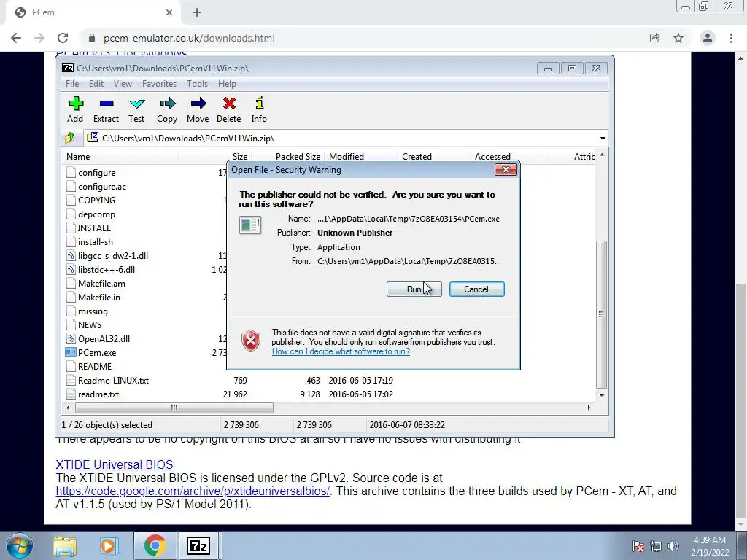The image size is (747, 560).
Task: Sort by the Name column header
Action: [120, 157]
